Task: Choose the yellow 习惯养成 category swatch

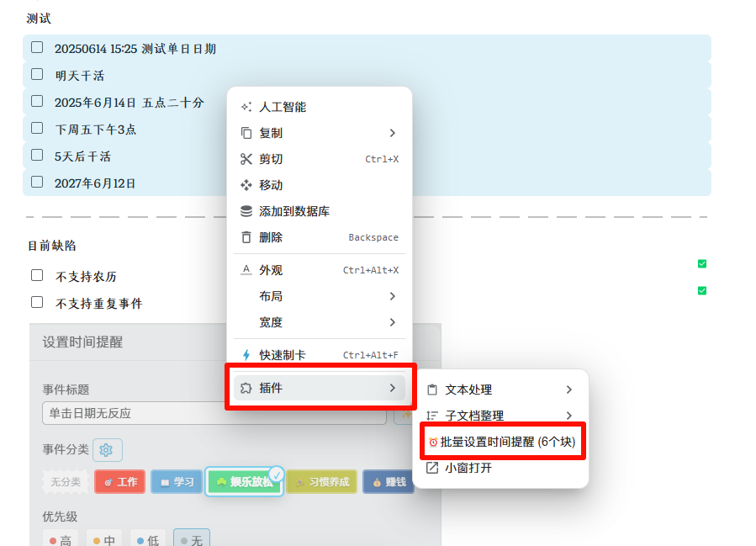Action: (x=322, y=482)
